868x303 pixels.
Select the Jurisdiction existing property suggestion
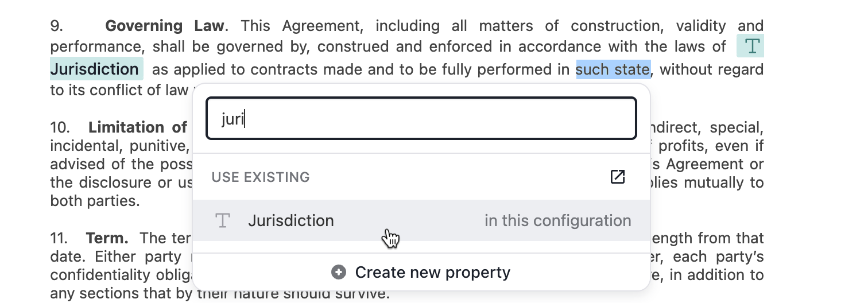click(421, 221)
